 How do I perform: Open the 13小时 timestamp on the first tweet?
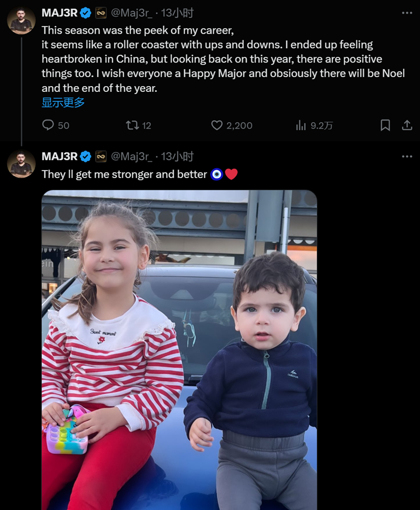point(177,13)
